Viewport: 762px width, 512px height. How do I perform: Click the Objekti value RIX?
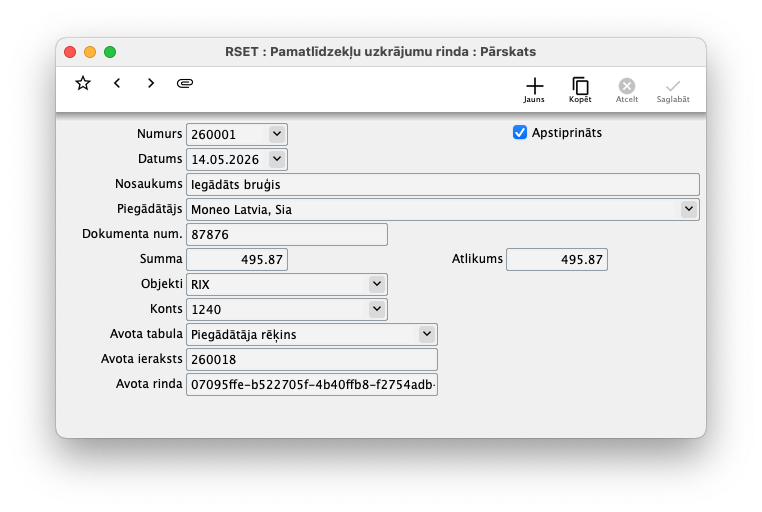200,285
